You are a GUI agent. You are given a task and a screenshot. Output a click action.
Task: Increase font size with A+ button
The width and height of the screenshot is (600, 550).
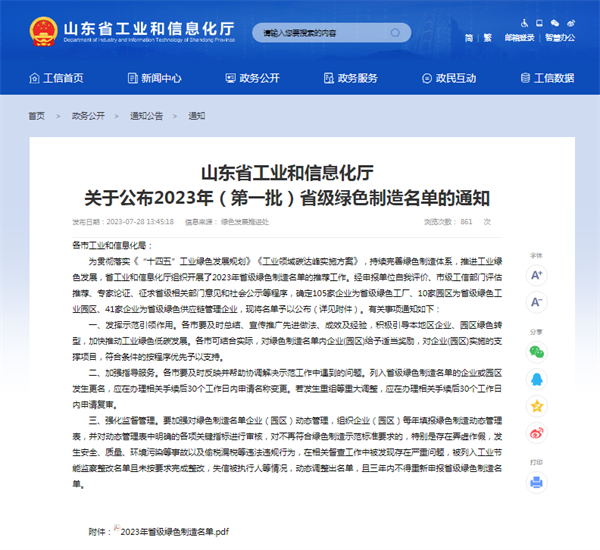[537, 274]
